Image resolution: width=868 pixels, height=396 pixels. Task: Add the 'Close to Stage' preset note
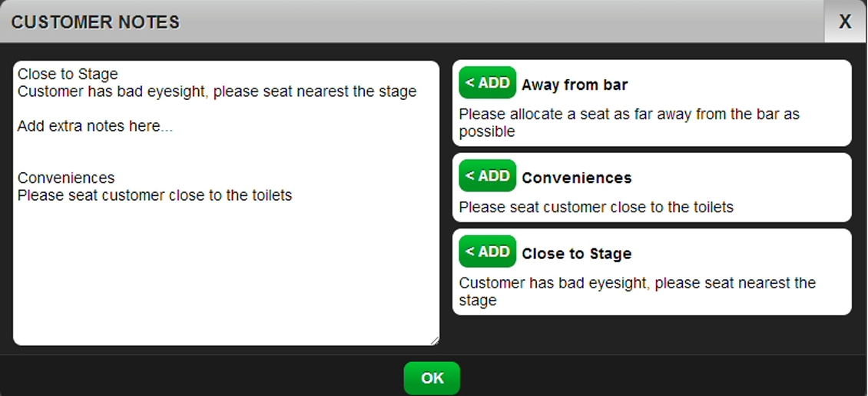tap(487, 252)
